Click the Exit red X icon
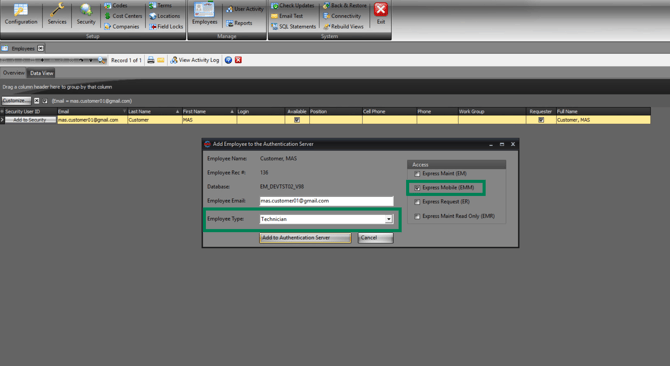Viewport: 670px width, 366px height. point(381,13)
